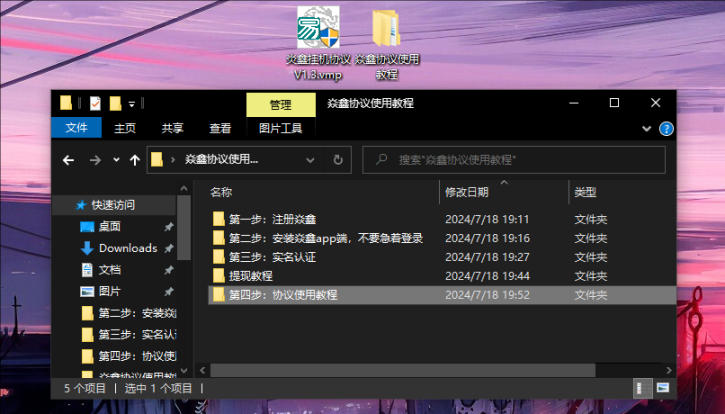Open the 文件 menu

(77, 128)
